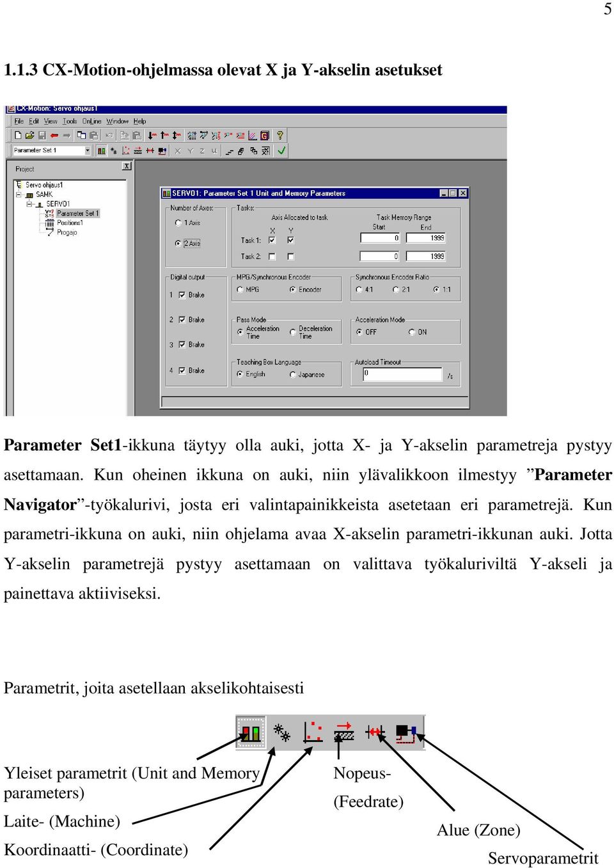Screen dimensions: 614x868
Task: Select English teaching box language
Action: pos(240,374)
